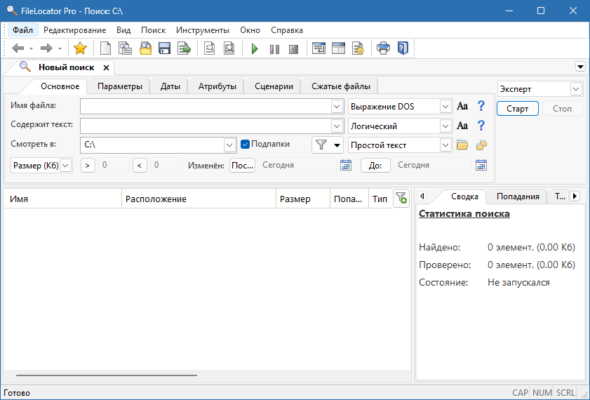590x400 pixels.
Task: Click the Старт button
Action: (517, 109)
